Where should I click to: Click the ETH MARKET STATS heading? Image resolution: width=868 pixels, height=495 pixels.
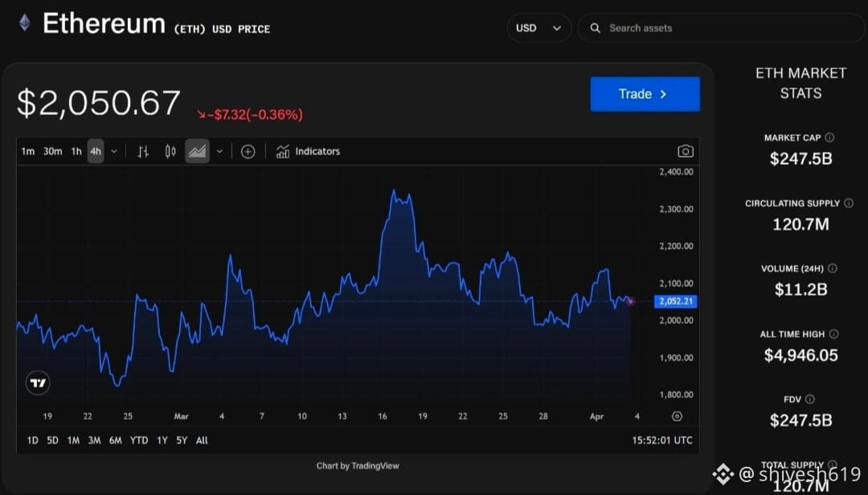[x=801, y=83]
